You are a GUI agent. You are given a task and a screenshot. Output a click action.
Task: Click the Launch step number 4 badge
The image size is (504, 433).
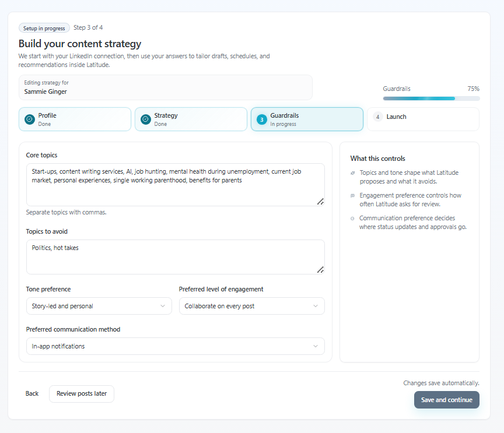coord(377,117)
